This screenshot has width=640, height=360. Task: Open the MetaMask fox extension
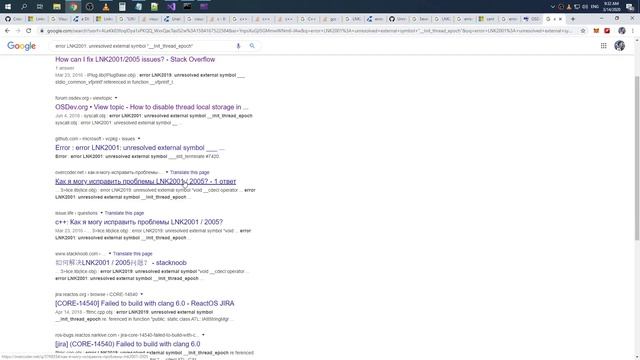pos(596,31)
